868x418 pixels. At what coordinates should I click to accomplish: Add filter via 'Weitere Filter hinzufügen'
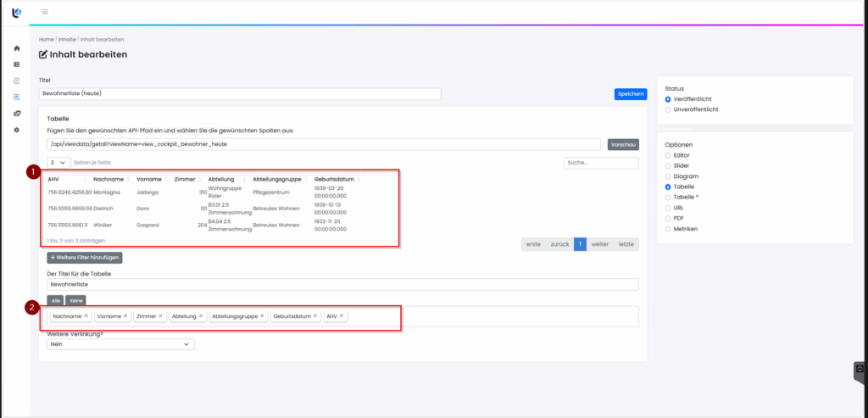tap(85, 257)
